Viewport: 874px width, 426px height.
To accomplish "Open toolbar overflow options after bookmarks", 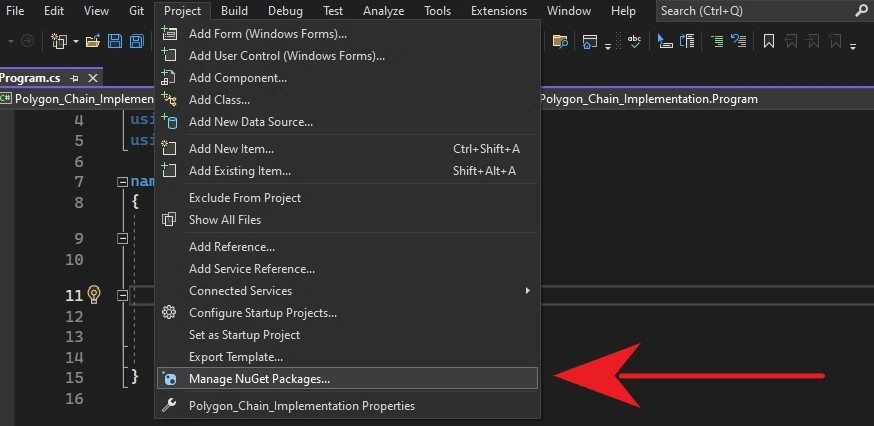I will click(853, 46).
